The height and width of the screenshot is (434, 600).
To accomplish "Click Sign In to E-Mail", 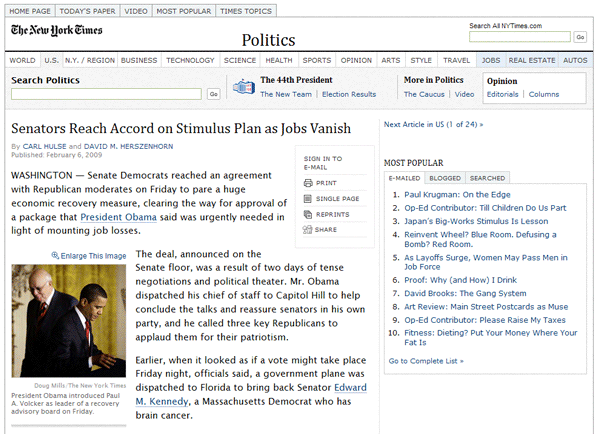I will pos(323,163).
